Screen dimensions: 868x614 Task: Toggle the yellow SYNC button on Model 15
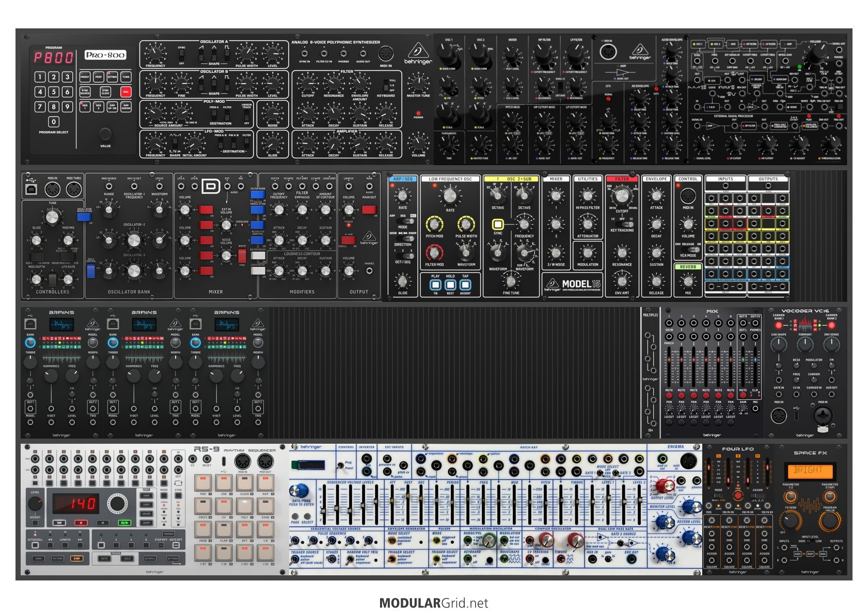click(x=498, y=224)
